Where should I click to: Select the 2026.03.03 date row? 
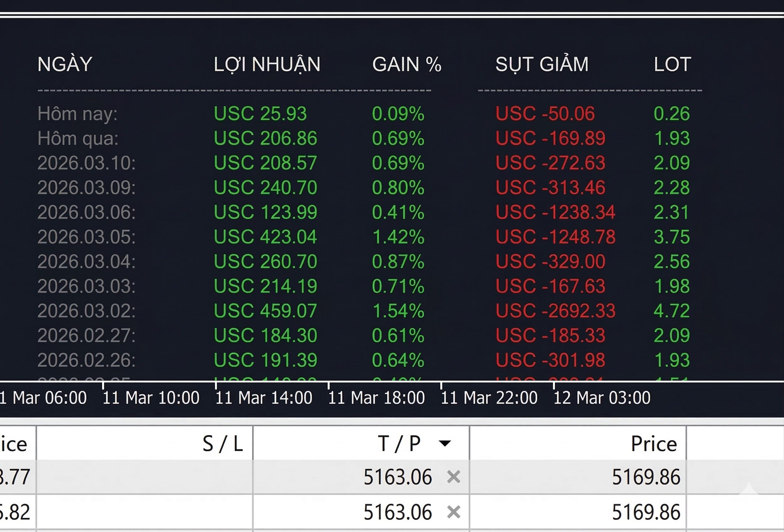[x=86, y=286]
